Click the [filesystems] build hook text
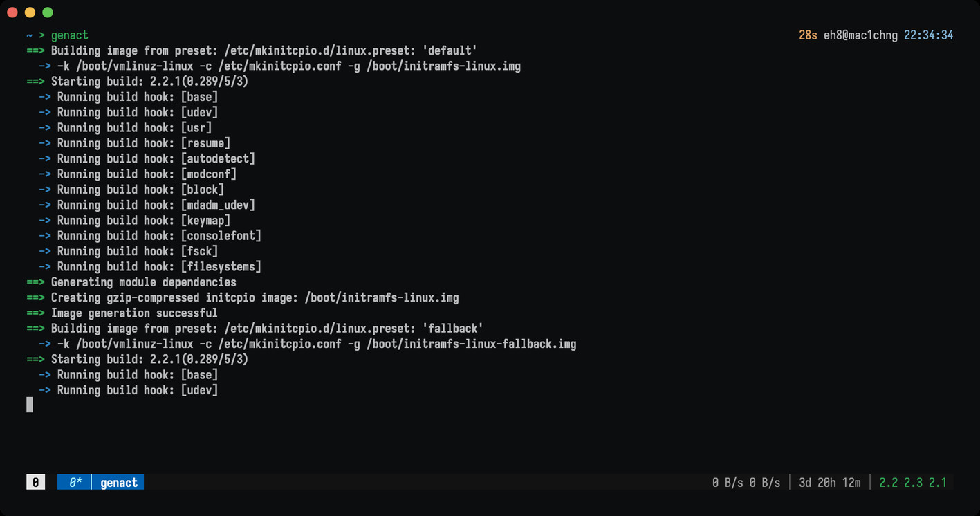Viewport: 980px width, 516px height. (221, 266)
